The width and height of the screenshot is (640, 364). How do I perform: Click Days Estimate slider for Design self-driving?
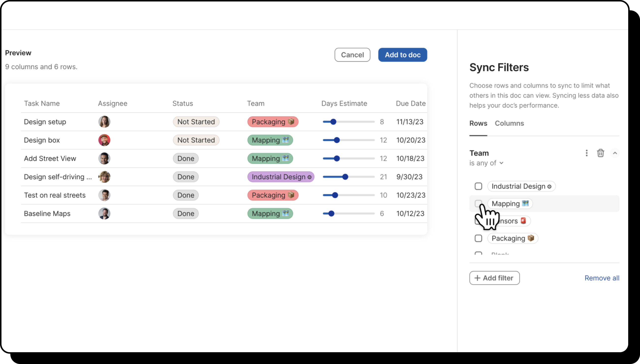click(x=345, y=177)
